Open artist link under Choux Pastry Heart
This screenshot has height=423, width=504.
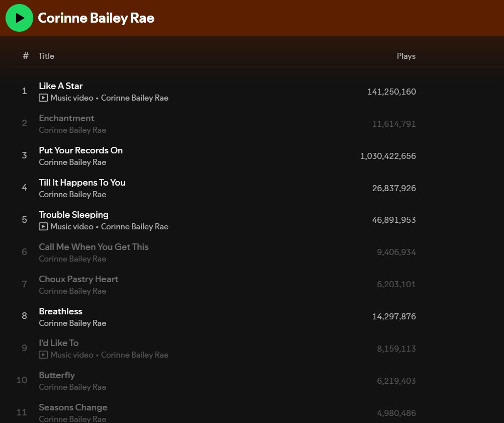[72, 291]
